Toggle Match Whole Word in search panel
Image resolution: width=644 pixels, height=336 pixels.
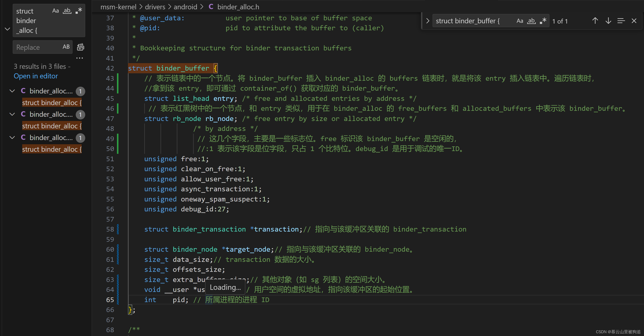click(x=67, y=11)
